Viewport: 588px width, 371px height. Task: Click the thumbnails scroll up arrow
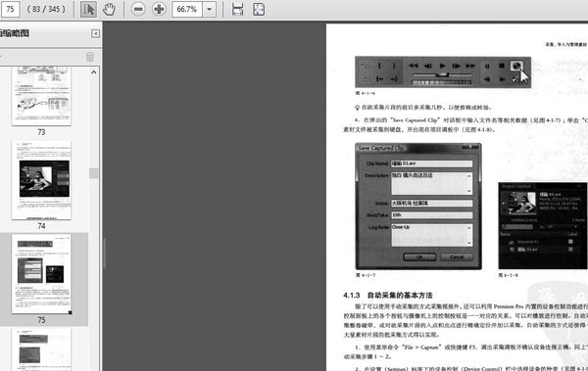[x=94, y=72]
